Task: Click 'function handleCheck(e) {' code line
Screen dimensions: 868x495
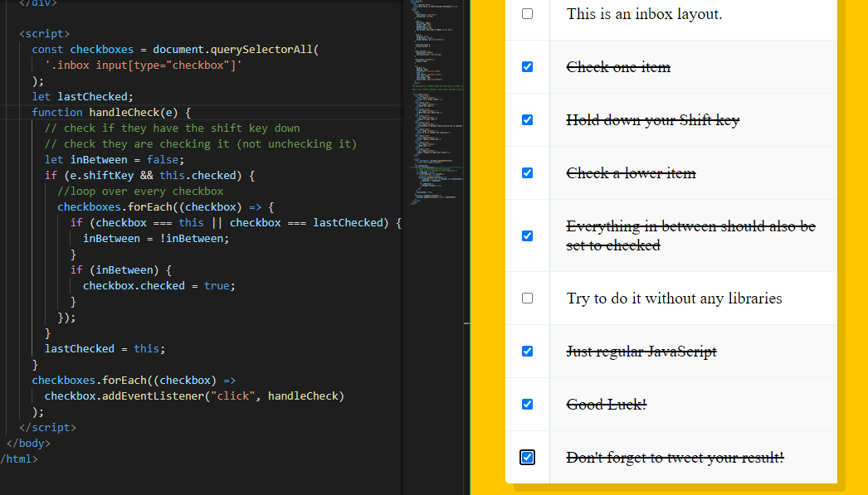Action: pyautogui.click(x=111, y=112)
